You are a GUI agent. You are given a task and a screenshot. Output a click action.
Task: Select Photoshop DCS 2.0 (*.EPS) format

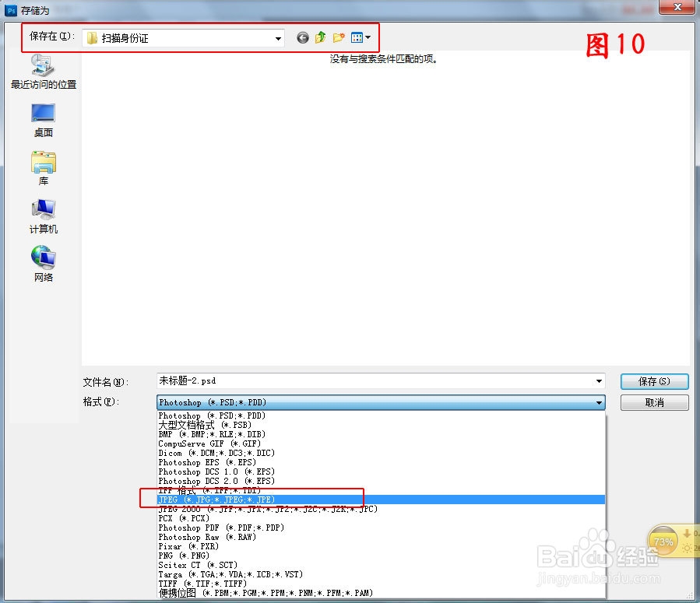(382, 482)
